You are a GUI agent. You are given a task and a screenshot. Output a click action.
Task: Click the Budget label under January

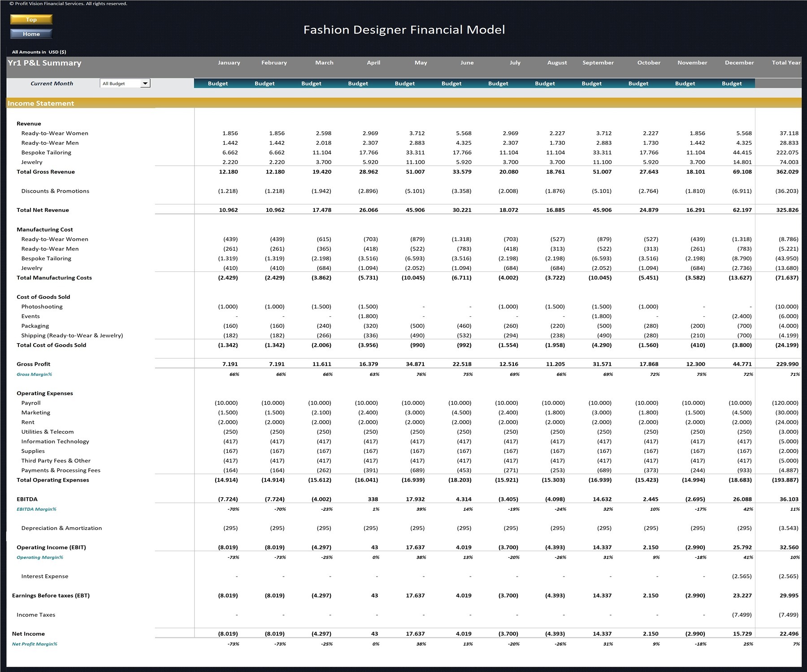click(x=218, y=83)
